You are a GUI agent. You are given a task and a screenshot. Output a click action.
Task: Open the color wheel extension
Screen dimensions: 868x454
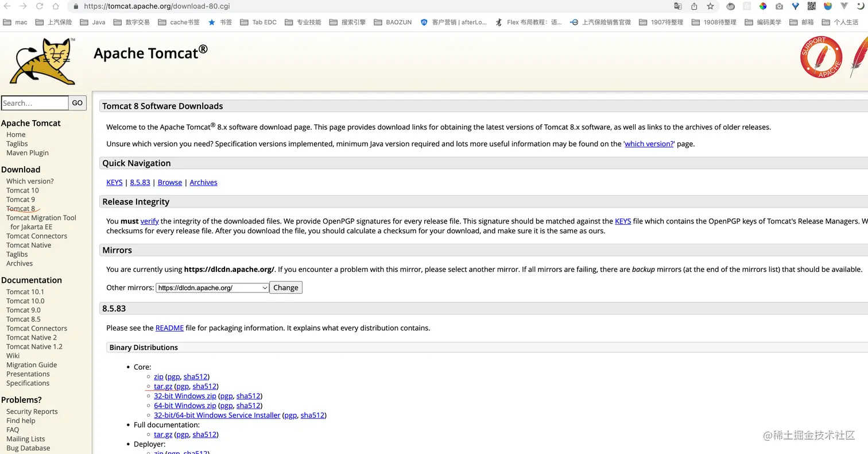pos(763,6)
